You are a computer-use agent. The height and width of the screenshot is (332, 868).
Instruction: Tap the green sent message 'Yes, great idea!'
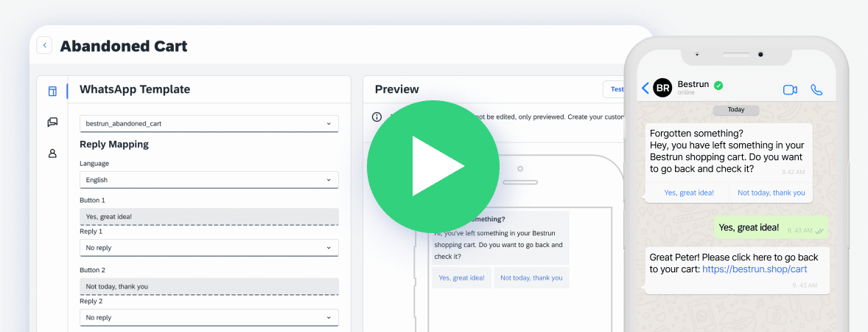click(771, 228)
